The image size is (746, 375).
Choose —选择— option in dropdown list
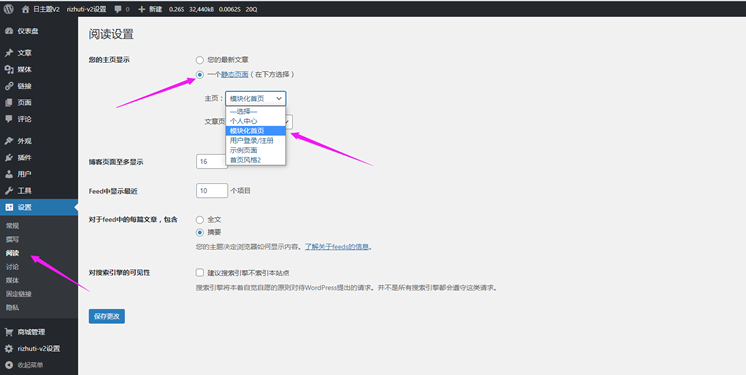[255, 111]
